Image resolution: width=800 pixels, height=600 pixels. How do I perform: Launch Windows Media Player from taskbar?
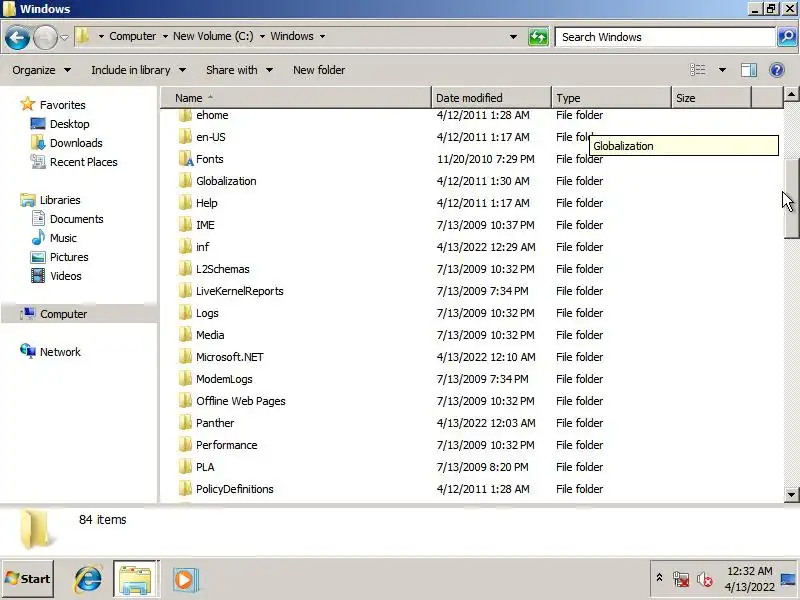tap(185, 580)
